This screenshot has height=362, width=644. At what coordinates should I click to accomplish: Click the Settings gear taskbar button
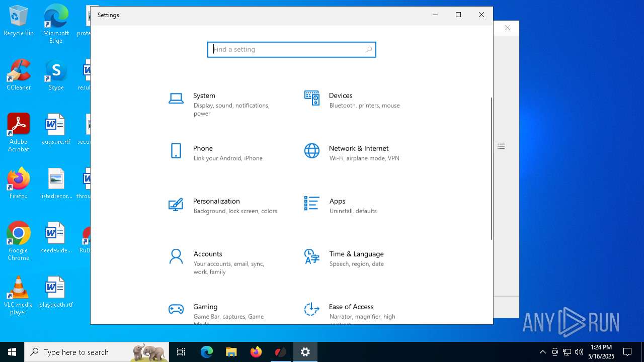[x=305, y=352]
